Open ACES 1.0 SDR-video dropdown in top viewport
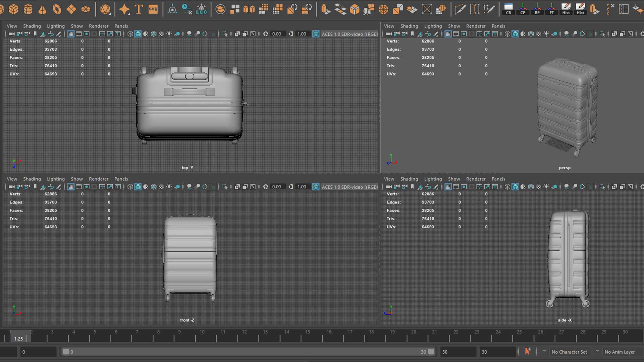 point(350,34)
